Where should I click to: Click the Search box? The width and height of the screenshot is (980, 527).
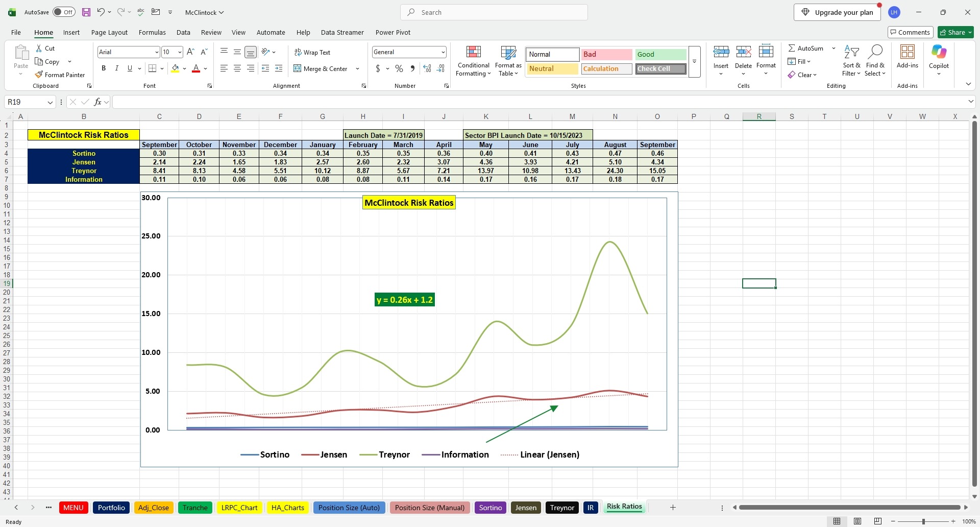point(494,12)
